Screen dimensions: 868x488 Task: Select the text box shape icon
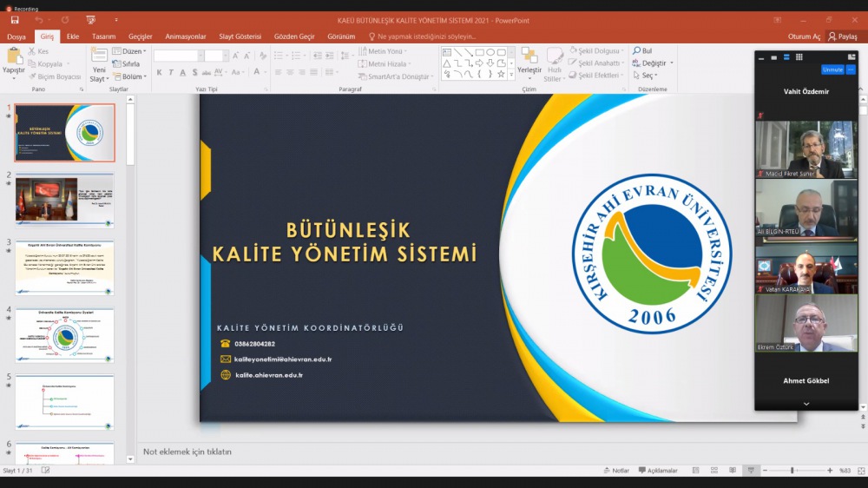tap(447, 53)
